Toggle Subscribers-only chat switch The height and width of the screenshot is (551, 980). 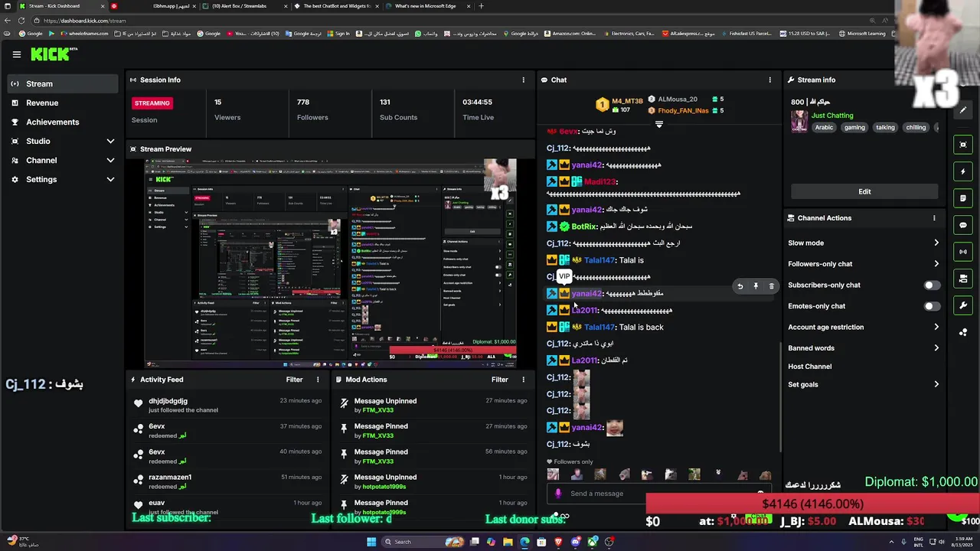(x=931, y=285)
